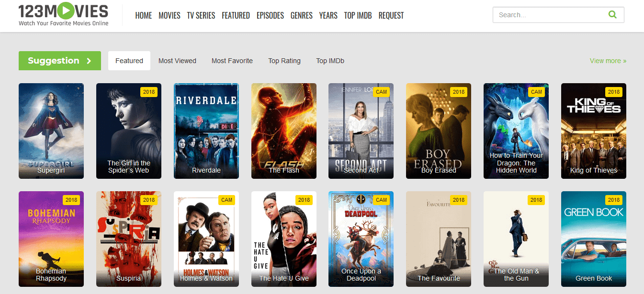
Task: Switch to the Top Rating tab
Action: [284, 61]
